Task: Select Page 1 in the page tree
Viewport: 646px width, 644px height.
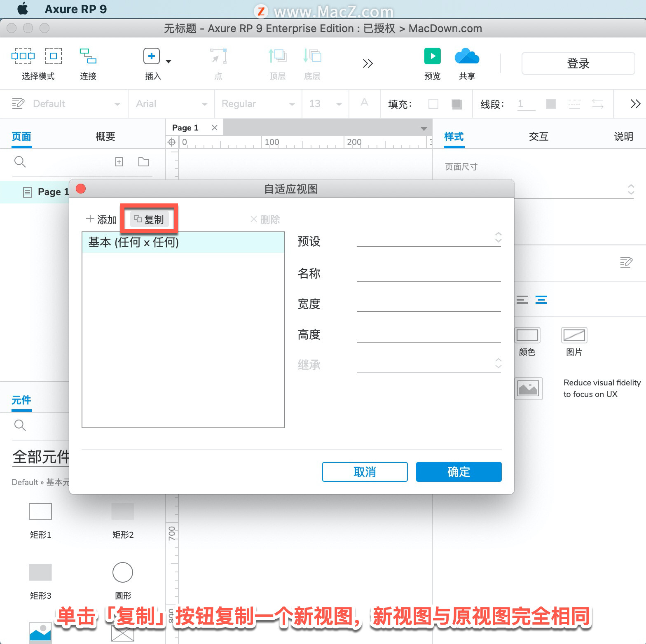Action: click(53, 192)
